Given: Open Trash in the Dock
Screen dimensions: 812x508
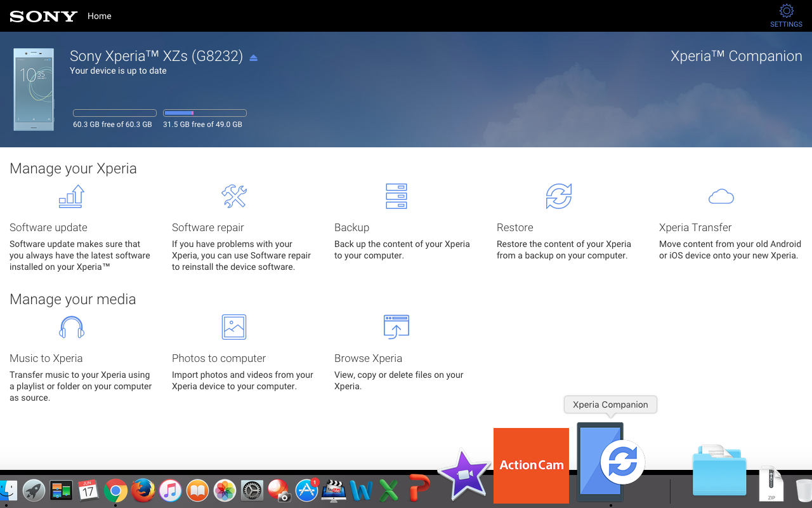Looking at the screenshot, I should [803, 490].
